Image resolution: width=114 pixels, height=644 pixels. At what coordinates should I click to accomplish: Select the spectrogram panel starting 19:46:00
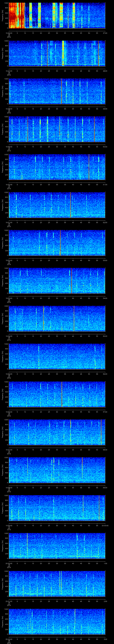point(57,16)
